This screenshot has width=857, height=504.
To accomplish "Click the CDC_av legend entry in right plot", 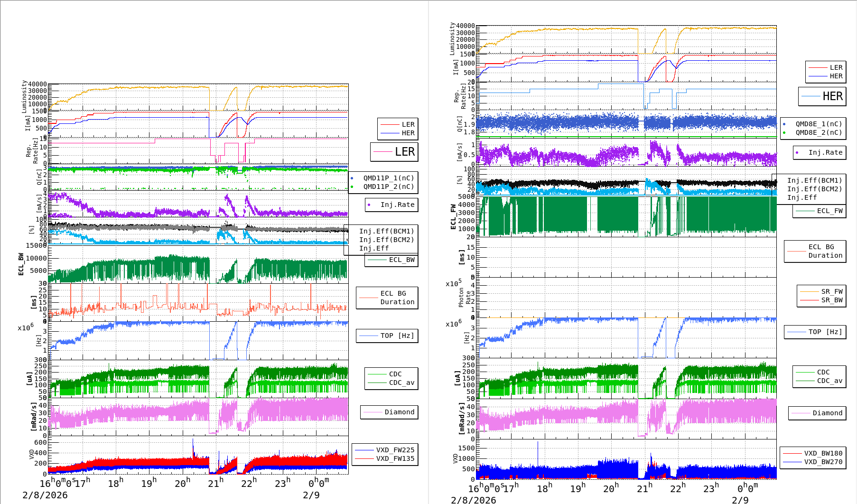I will pos(820,381).
